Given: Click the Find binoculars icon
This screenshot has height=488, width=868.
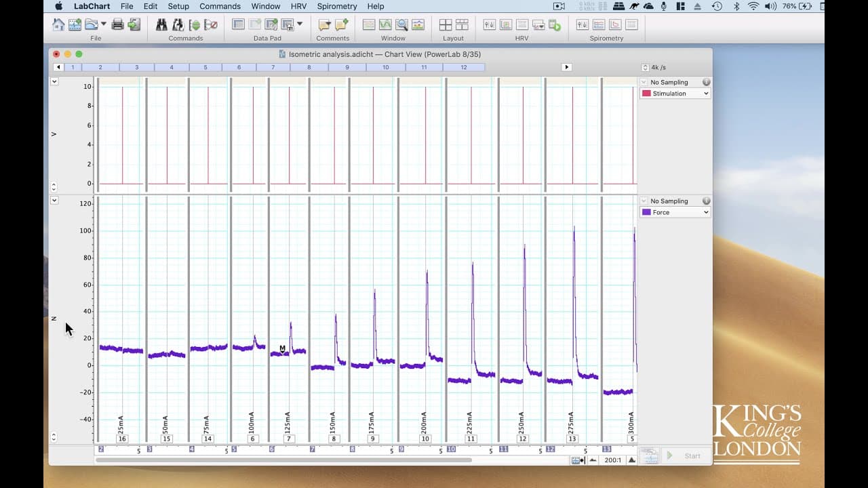Looking at the screenshot, I should [x=161, y=25].
